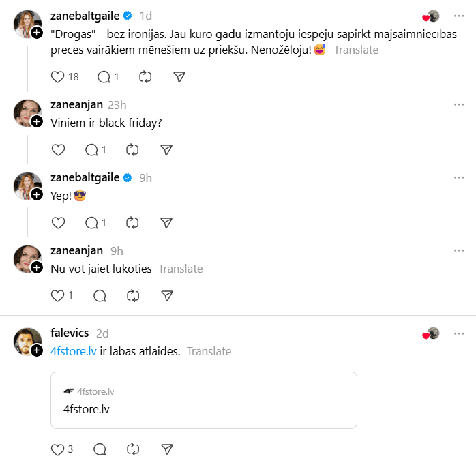Like the "Nu vot jaiet lukoties" reply
Viewport: 476px width, 465px height.
click(x=58, y=295)
